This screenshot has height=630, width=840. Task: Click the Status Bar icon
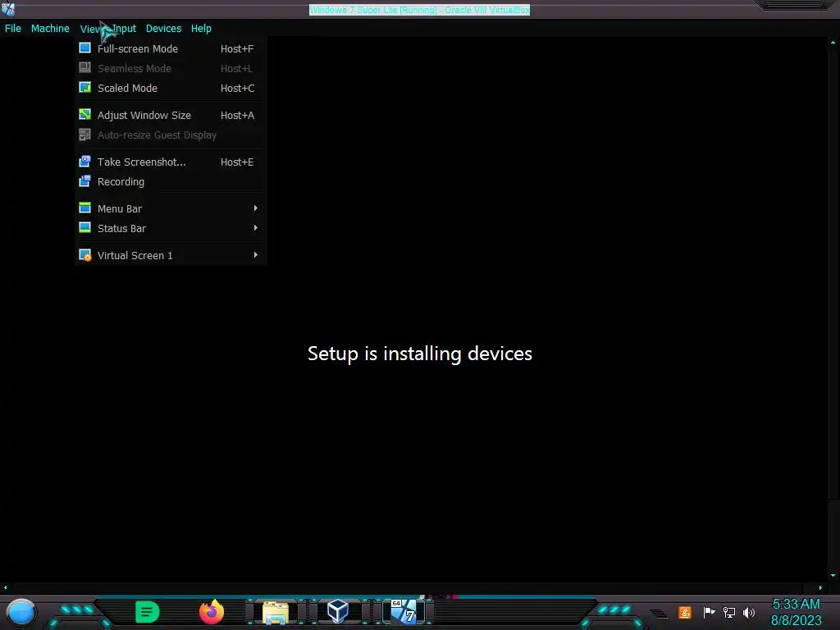point(84,228)
